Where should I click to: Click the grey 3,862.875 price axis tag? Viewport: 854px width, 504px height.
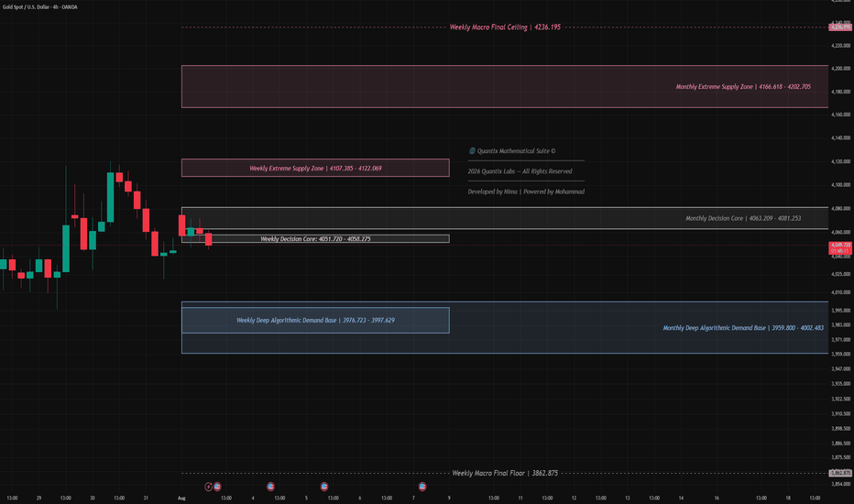pos(840,473)
